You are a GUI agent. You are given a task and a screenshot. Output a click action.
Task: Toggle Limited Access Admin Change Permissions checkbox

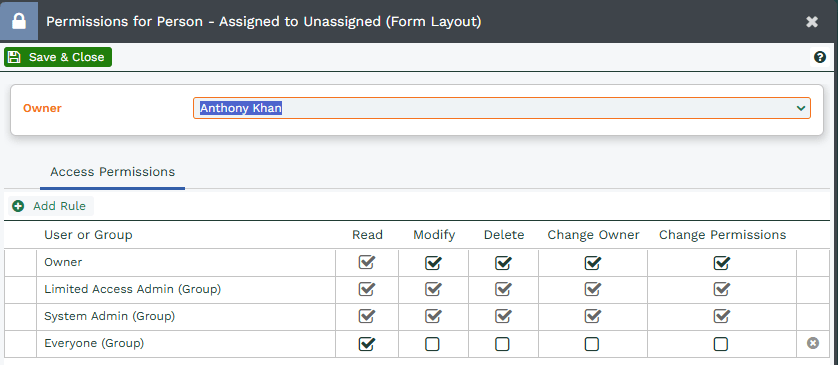pos(721,289)
